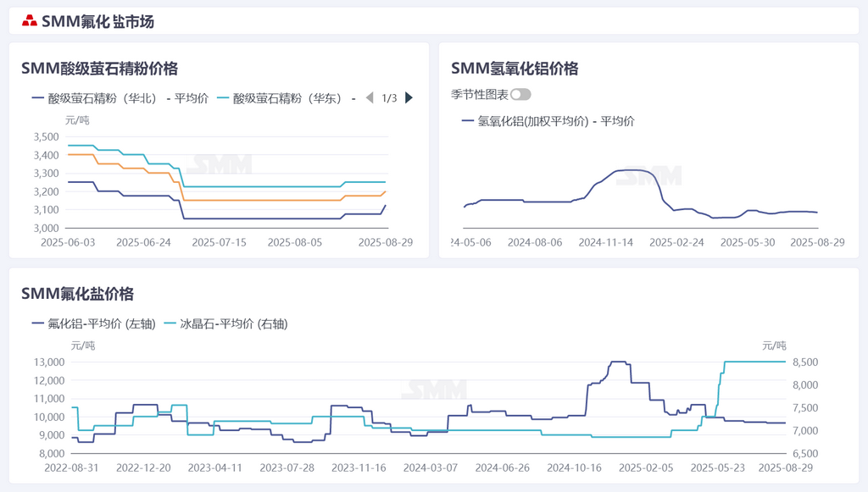
Task: Toggle the 氢氧化铝(加权平均价) - 平均价 legend
Action: coord(548,121)
